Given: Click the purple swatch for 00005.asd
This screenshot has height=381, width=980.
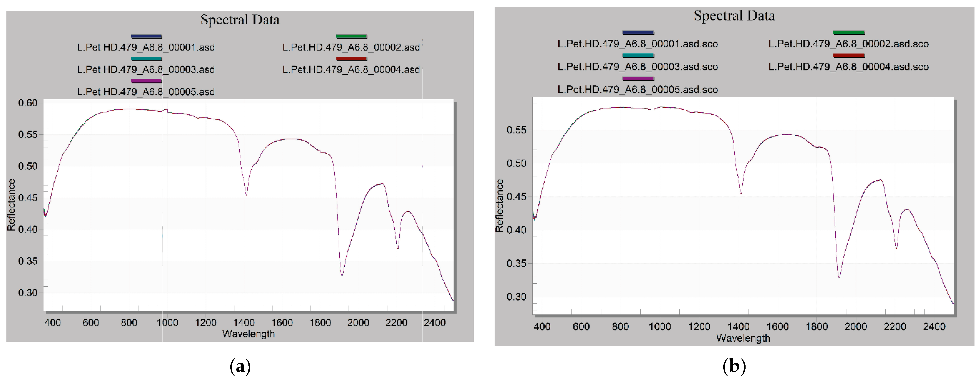Looking at the screenshot, I should point(146,81).
